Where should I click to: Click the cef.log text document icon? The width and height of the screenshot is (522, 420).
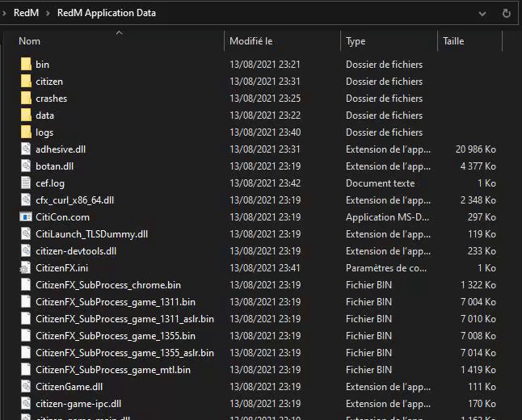click(26, 183)
